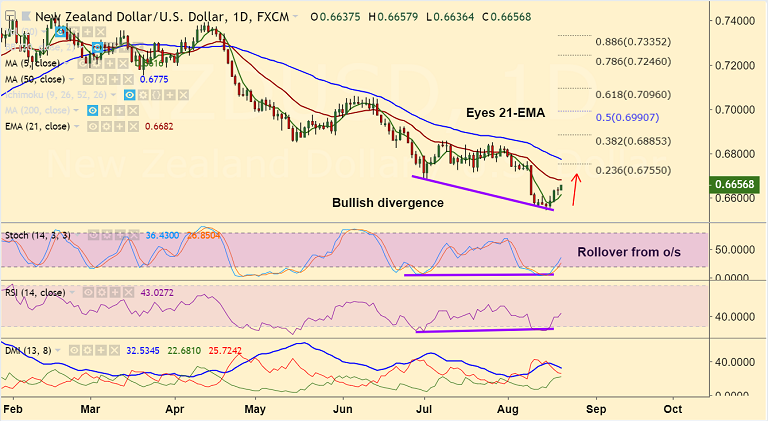Toggle eye icon for EMA (21, close)

click(93, 126)
